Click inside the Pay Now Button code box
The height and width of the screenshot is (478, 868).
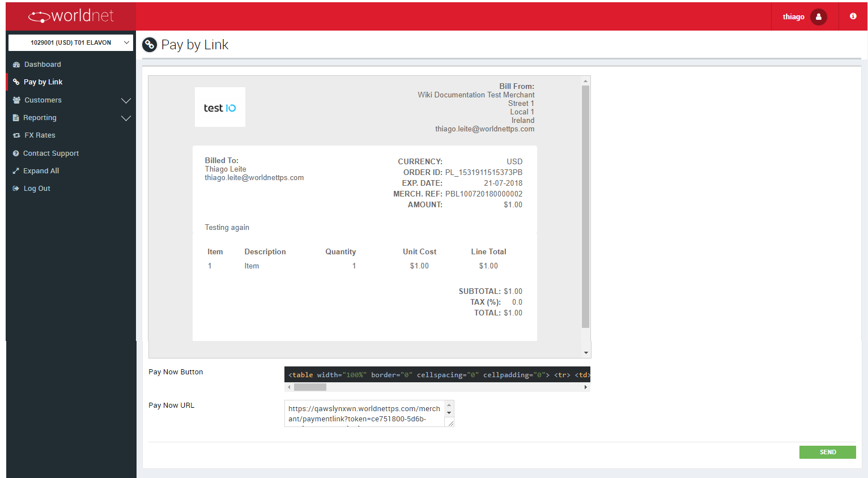(437, 375)
